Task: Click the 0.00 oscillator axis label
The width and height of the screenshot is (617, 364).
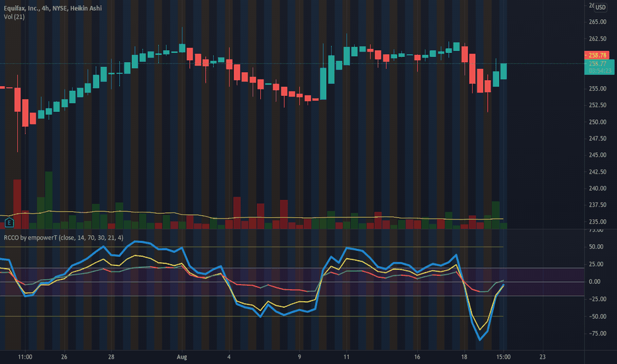Action: click(594, 282)
